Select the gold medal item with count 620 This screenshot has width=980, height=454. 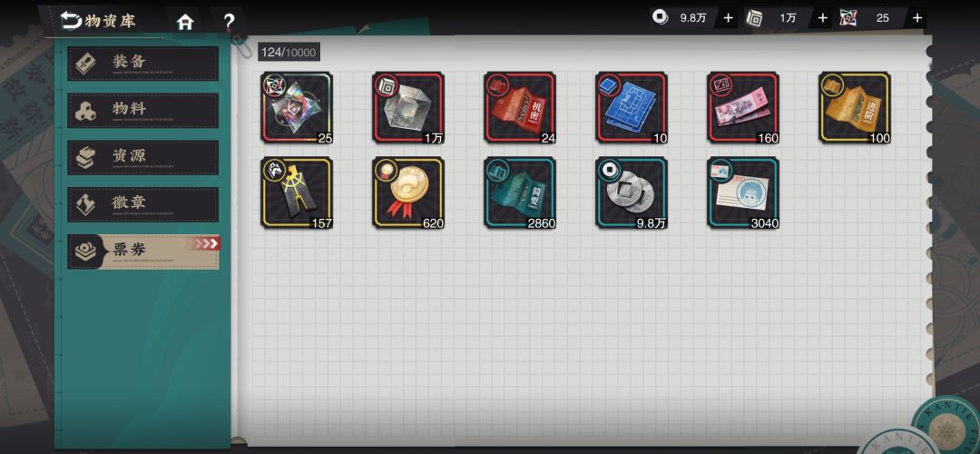coord(408,192)
